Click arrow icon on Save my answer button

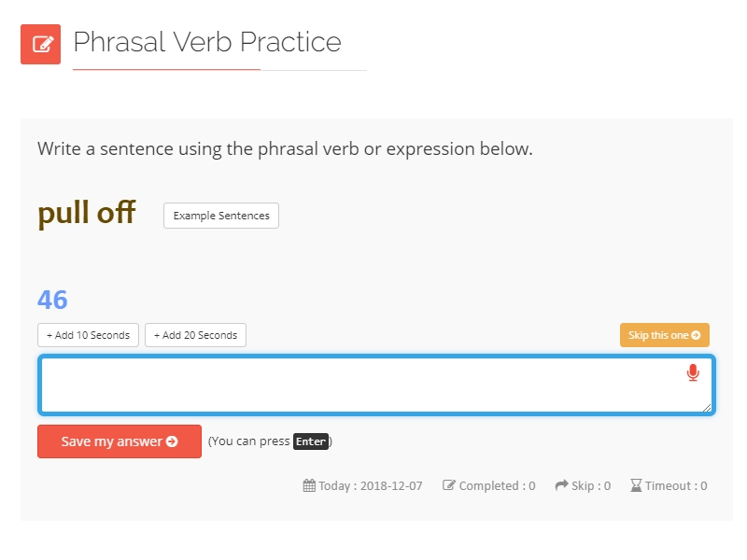172,441
